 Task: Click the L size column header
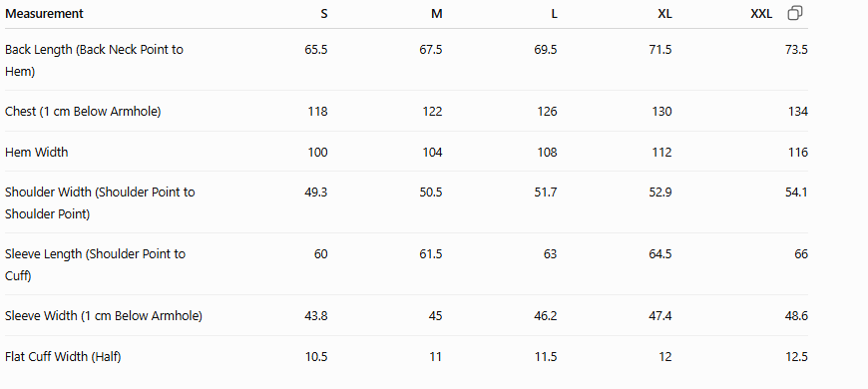tap(554, 14)
